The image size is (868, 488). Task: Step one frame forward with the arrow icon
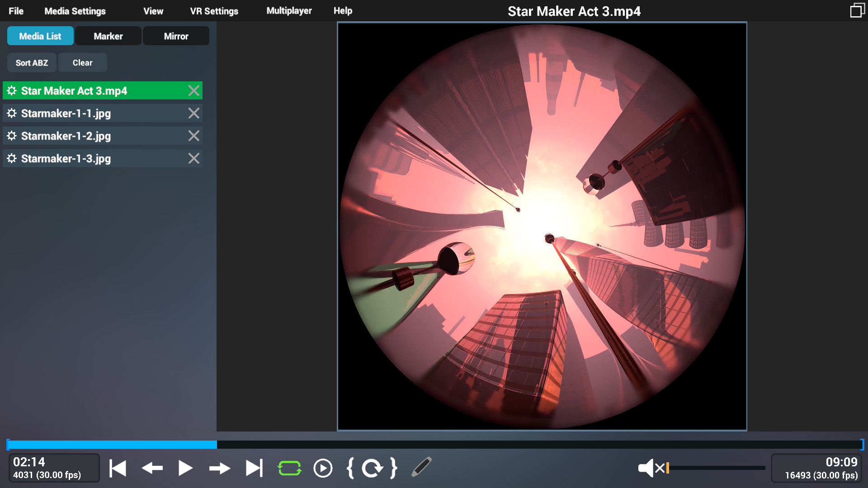coord(220,468)
